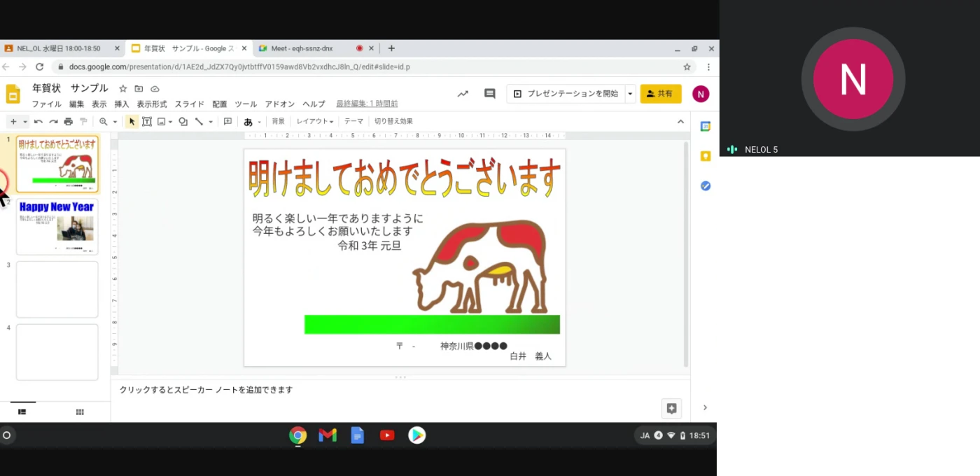Image resolution: width=980 pixels, height=476 pixels.
Task: Open the shapes tool
Action: 183,122
